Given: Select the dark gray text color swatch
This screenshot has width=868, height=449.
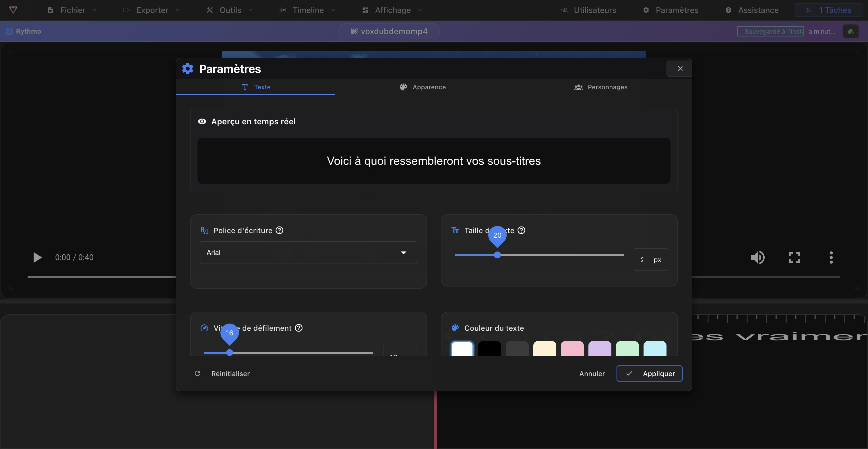Looking at the screenshot, I should tap(517, 349).
